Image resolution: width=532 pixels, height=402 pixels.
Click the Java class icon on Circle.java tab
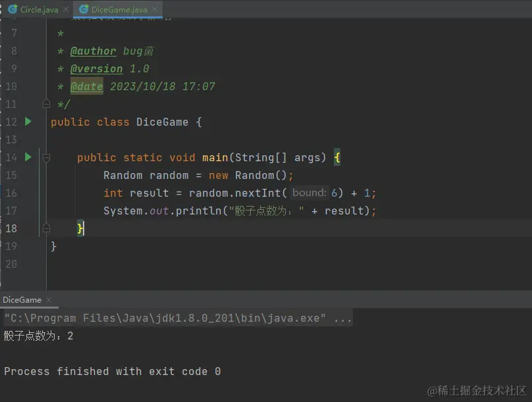13,9
